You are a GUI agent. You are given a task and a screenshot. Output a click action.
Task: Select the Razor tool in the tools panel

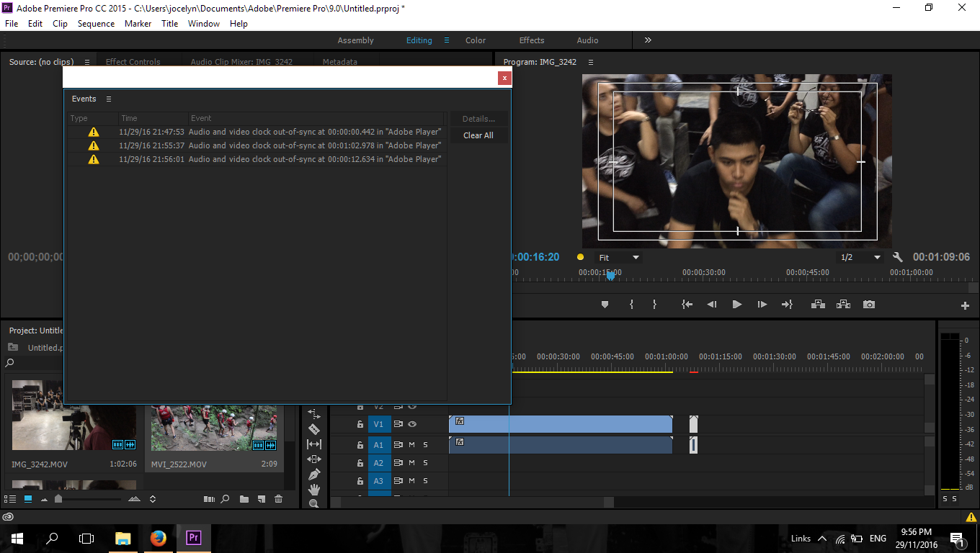(314, 429)
